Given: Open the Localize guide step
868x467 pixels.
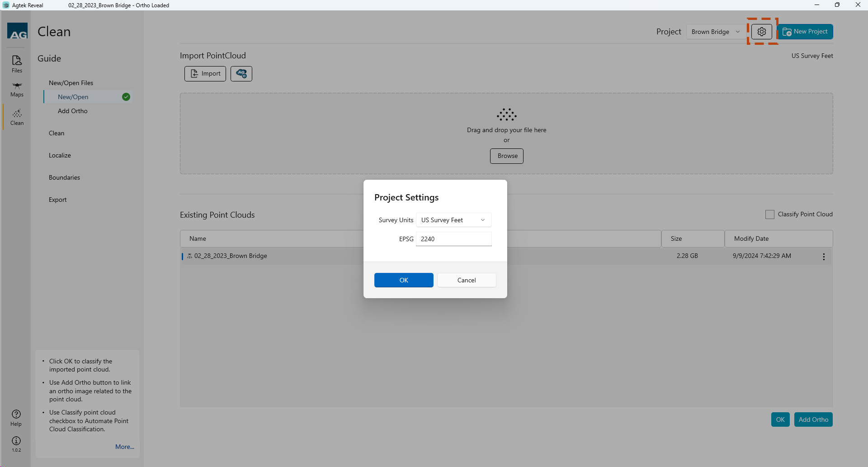Looking at the screenshot, I should (x=60, y=155).
